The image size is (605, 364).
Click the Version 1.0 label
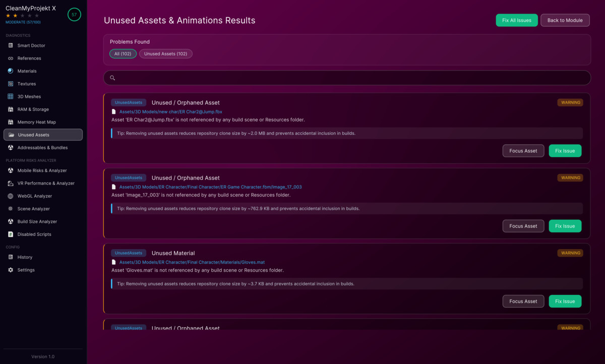coord(43,356)
